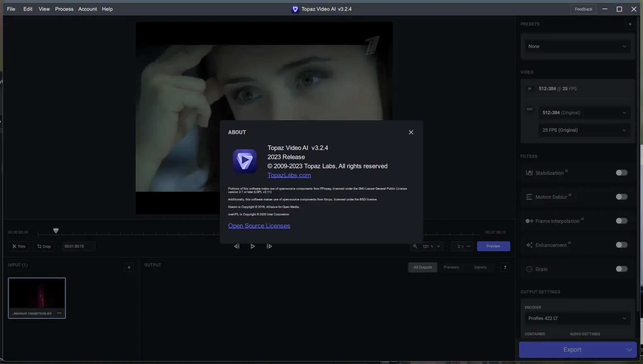Viewport: 643px width, 364px height.
Task: Open the Account menu
Action: point(88,9)
